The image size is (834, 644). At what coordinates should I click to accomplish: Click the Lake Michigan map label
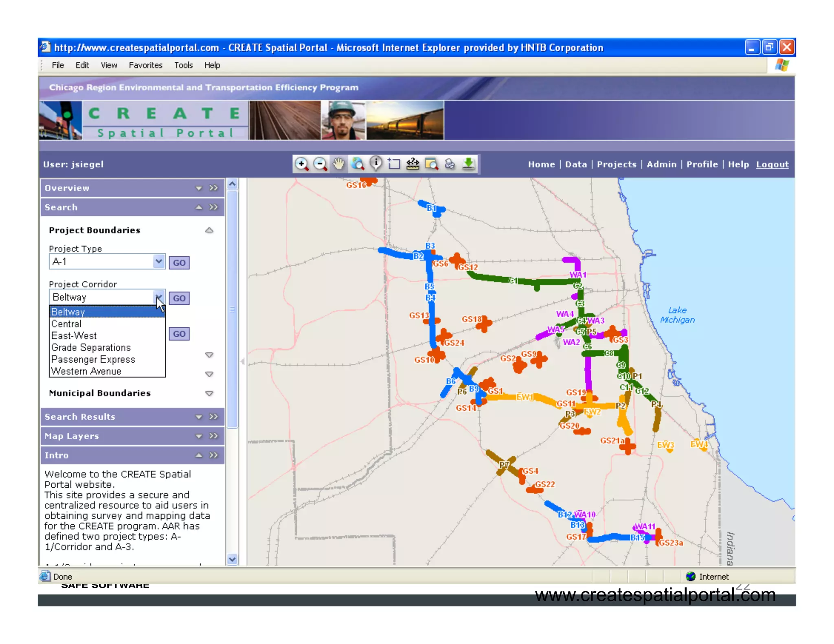[x=677, y=315]
